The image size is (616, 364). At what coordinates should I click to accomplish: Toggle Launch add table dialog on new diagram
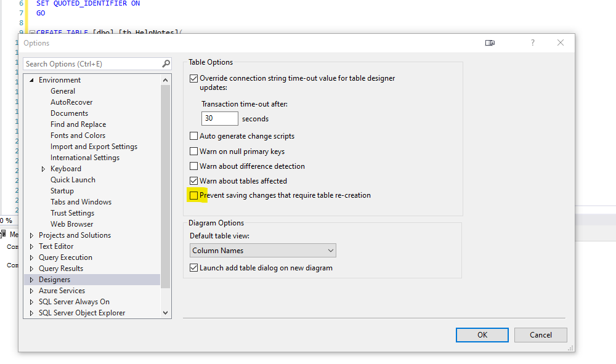pyautogui.click(x=194, y=268)
